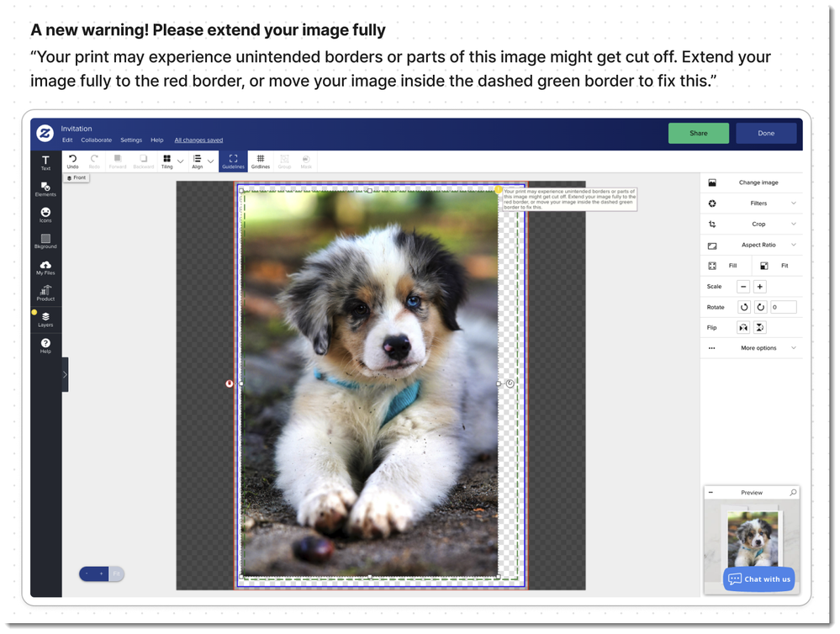Screen dimensions: 840x634
Task: Open the Settings menu
Action: point(131,140)
